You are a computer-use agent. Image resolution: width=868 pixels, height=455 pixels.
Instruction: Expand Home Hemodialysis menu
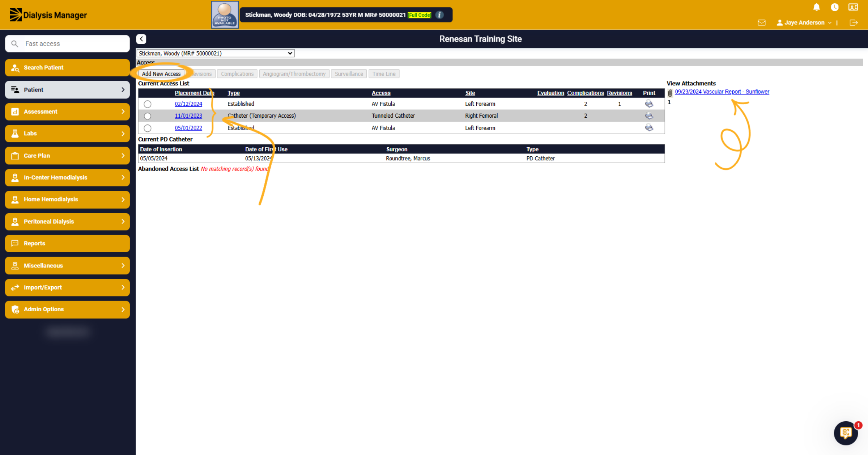point(67,199)
